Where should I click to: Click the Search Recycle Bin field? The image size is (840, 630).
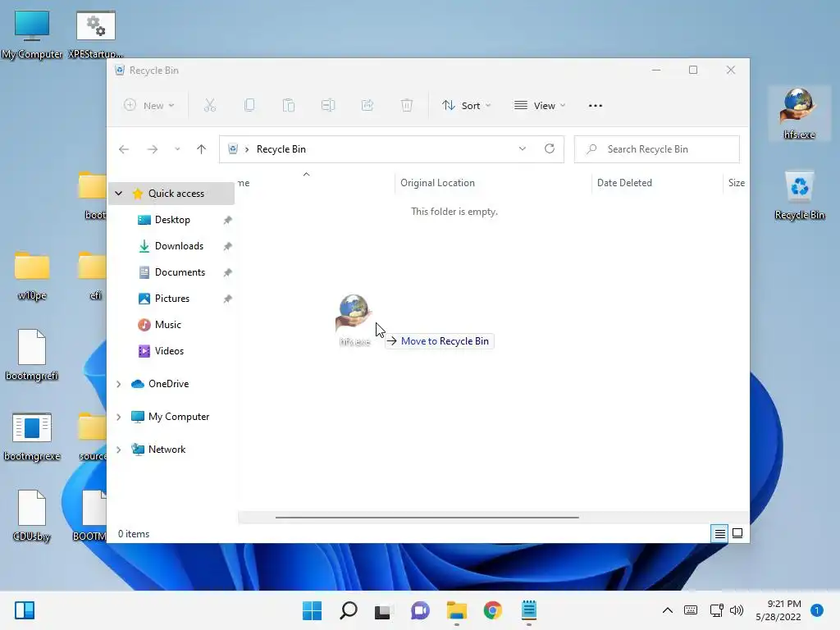657,149
